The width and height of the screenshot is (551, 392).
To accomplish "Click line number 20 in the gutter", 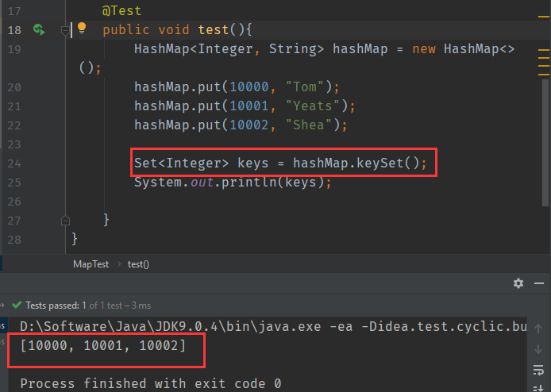I will tap(14, 87).
